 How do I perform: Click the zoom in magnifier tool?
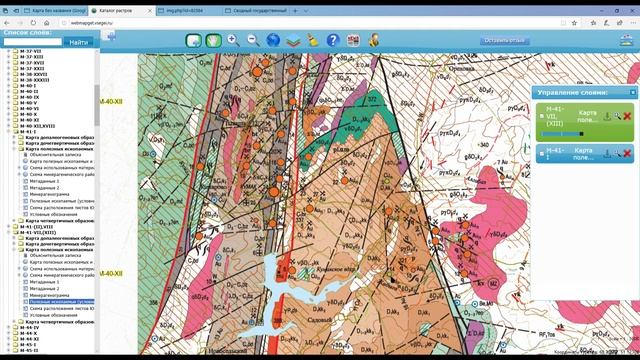tap(233, 40)
